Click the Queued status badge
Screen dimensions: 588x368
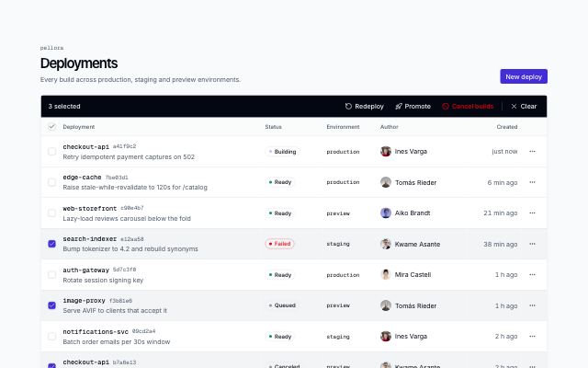(282, 305)
